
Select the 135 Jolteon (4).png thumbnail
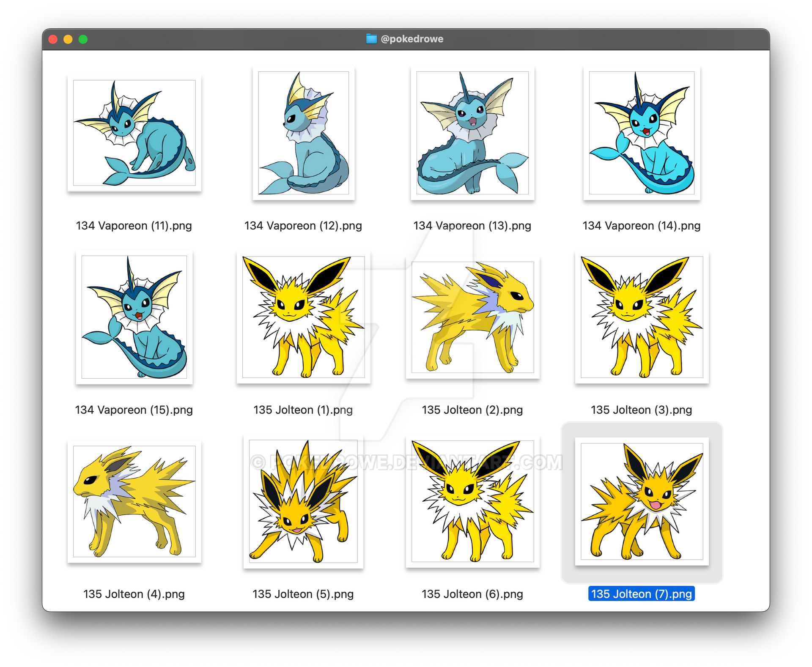click(x=134, y=501)
